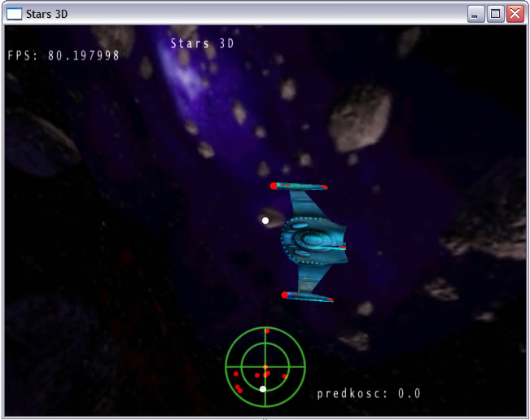Click the Stars 3D title text in game view

click(202, 43)
